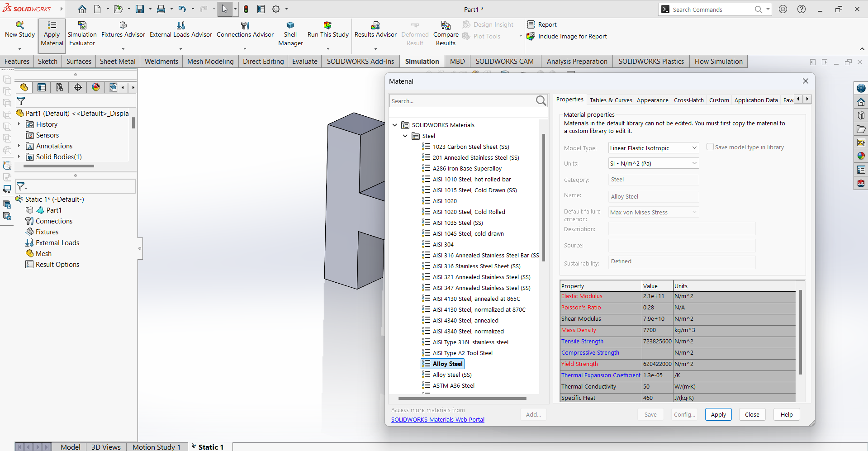Select ASTM A36 Steel material

click(x=453, y=385)
